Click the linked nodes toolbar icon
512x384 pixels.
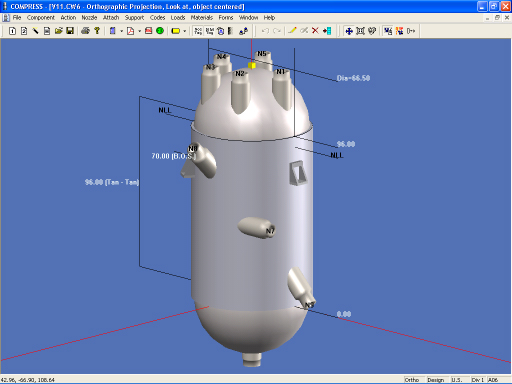click(244, 31)
